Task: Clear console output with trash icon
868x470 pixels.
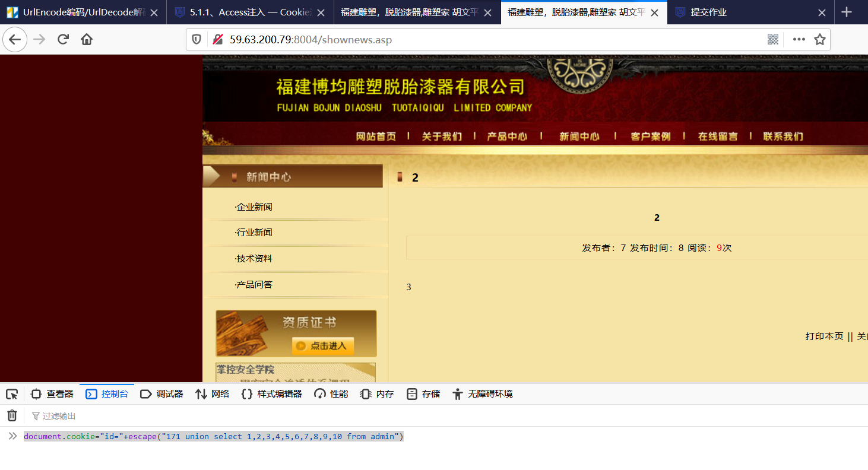Action: (12, 415)
